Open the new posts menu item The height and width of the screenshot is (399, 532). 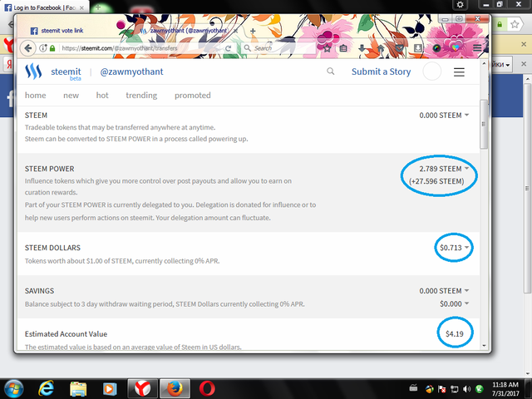71,96
